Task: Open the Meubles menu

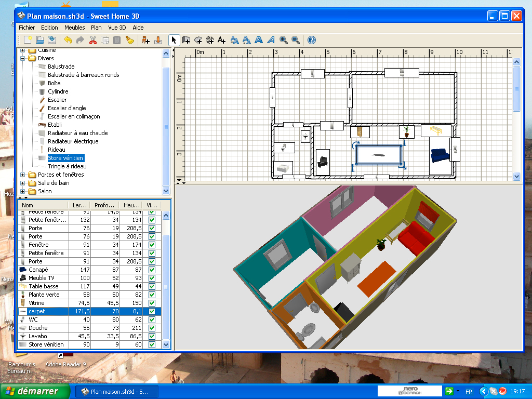Action: pos(75,28)
